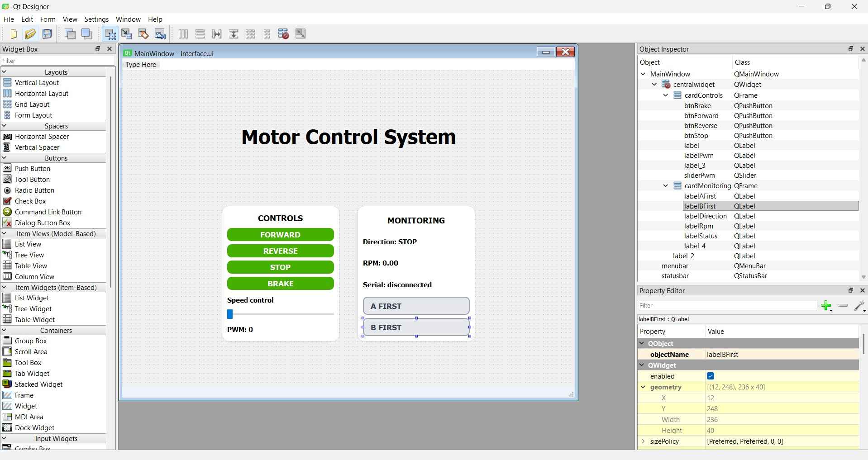The height and width of the screenshot is (460, 868).
Task: Click the remove property minus icon
Action: [843, 306]
